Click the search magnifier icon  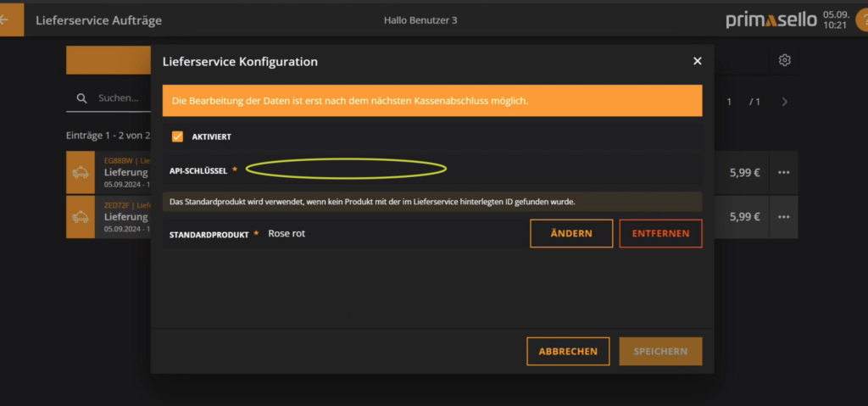pos(82,98)
